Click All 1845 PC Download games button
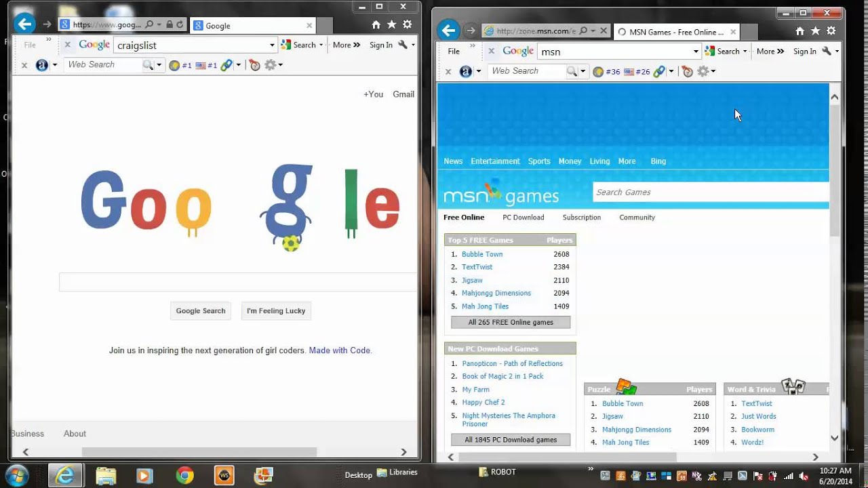The width and height of the screenshot is (868, 488). click(511, 440)
